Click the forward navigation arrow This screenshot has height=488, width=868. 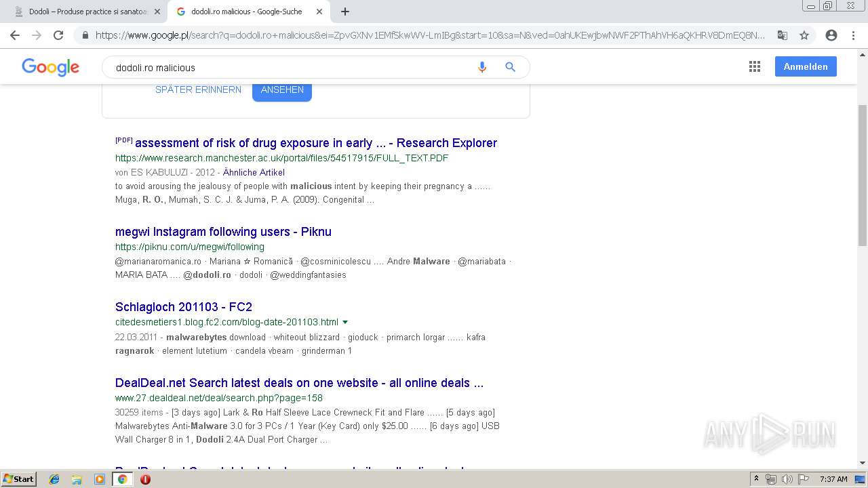pos(37,35)
